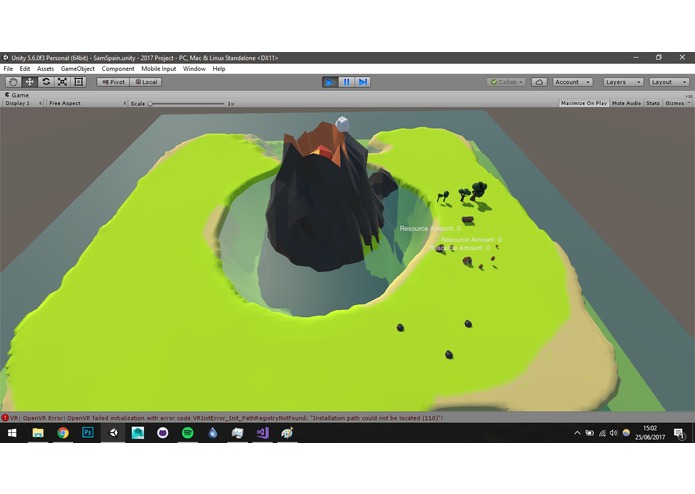Open the File menu
The width and height of the screenshot is (695, 494).
8,69
